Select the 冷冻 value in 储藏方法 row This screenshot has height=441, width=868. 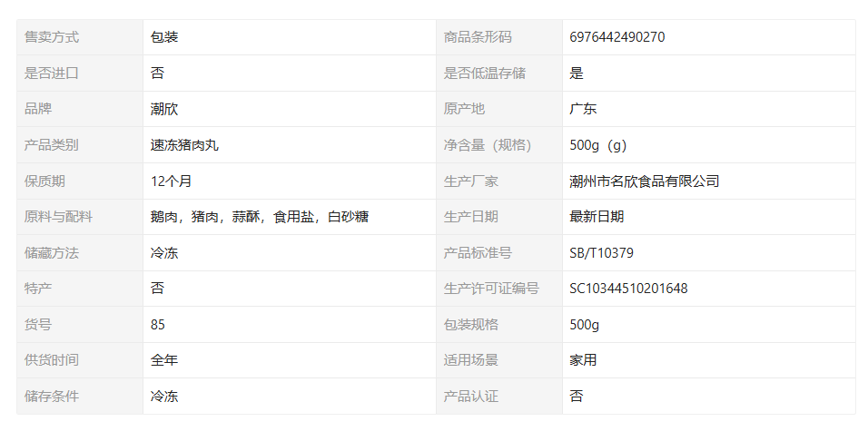coord(164,253)
